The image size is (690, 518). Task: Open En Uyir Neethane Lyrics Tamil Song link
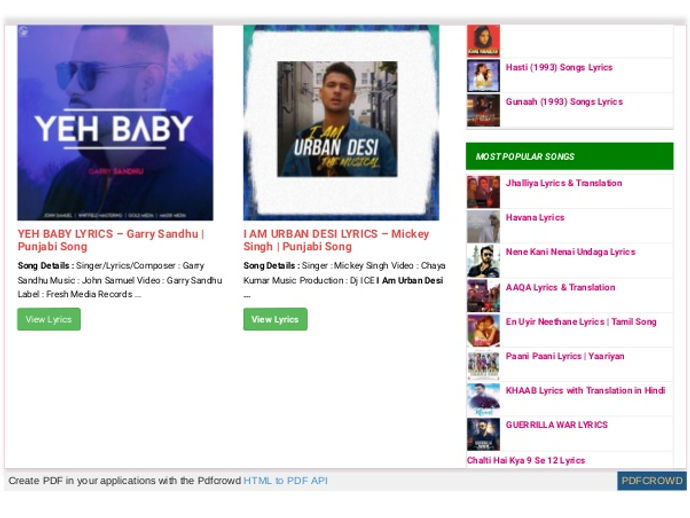[x=581, y=322]
